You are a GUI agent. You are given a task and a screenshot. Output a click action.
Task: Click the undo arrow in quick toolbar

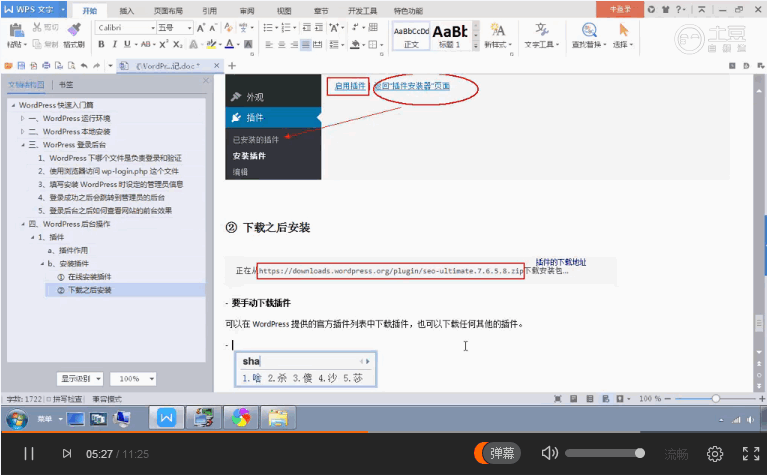[84, 66]
